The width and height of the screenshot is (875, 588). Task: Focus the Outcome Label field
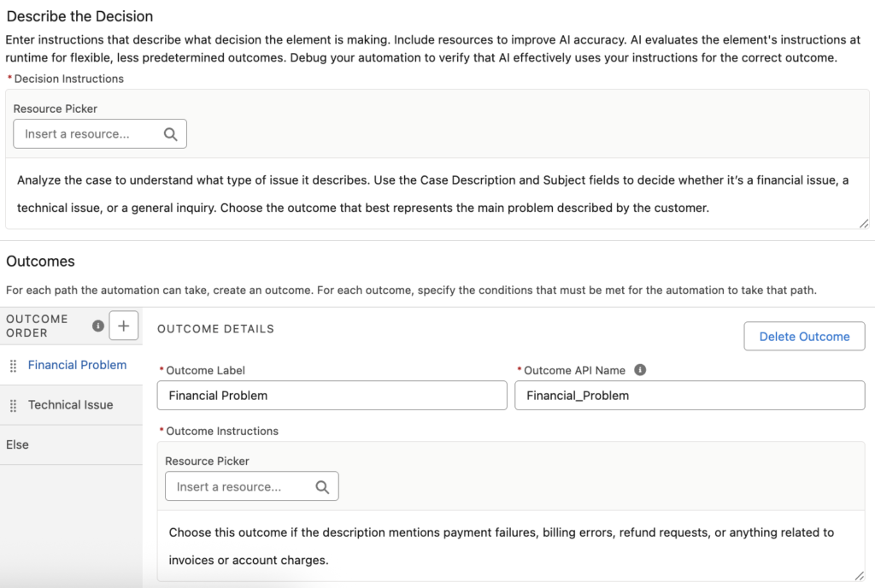tap(332, 396)
